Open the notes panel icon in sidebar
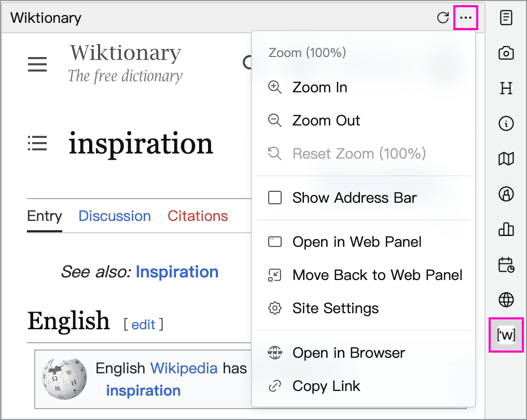This screenshot has height=420, width=527. click(x=506, y=18)
